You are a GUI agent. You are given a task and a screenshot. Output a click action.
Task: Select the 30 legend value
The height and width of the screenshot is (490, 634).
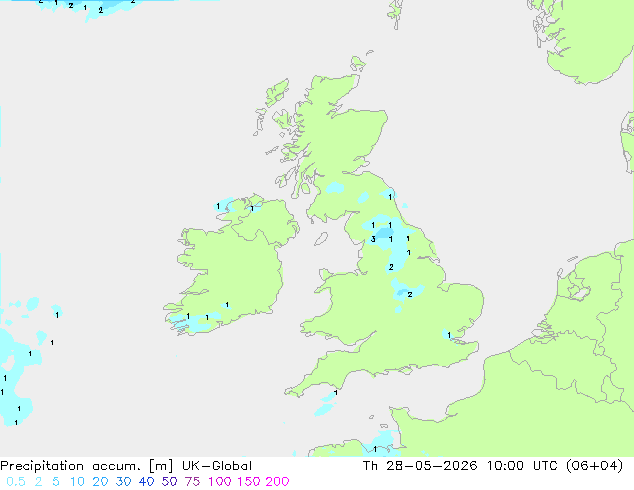click(123, 482)
